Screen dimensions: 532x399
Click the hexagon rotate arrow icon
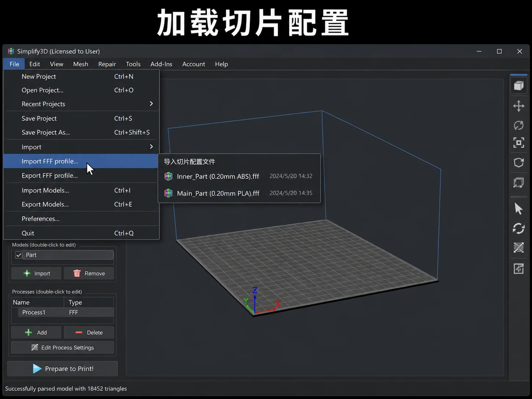(x=518, y=162)
